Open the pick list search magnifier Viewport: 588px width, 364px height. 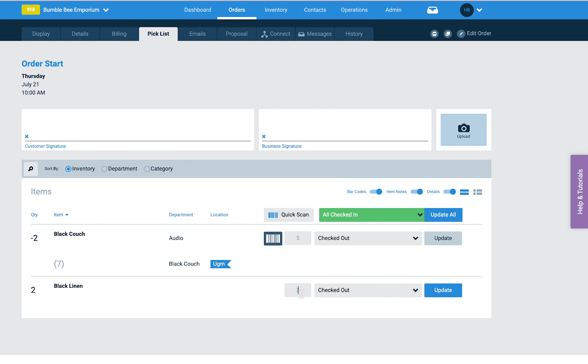point(31,169)
